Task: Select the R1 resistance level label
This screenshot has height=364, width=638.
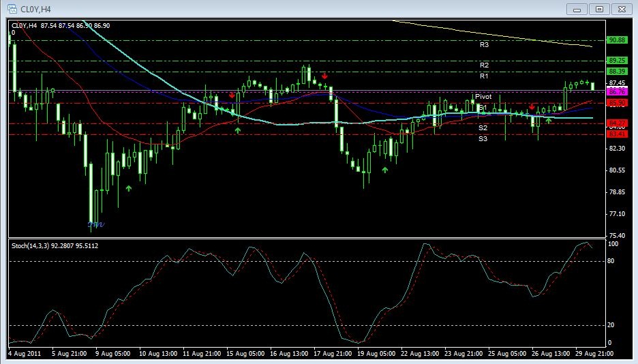Action: [484, 76]
